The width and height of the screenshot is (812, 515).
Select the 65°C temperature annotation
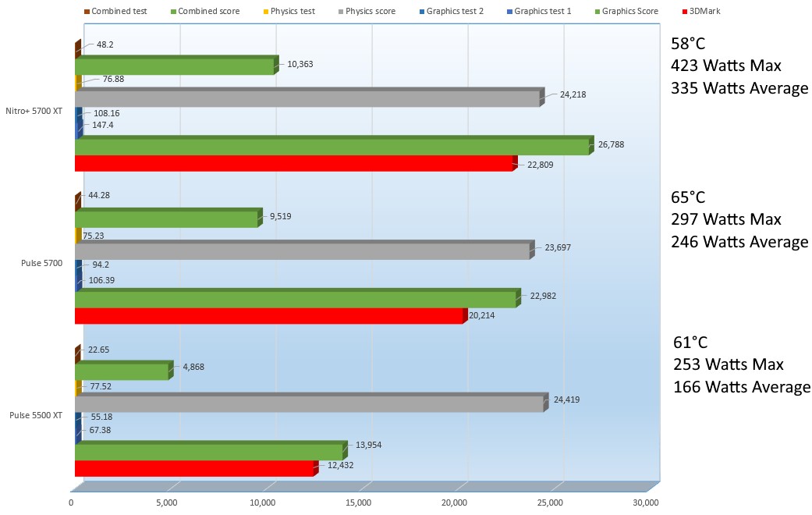pyautogui.click(x=693, y=198)
